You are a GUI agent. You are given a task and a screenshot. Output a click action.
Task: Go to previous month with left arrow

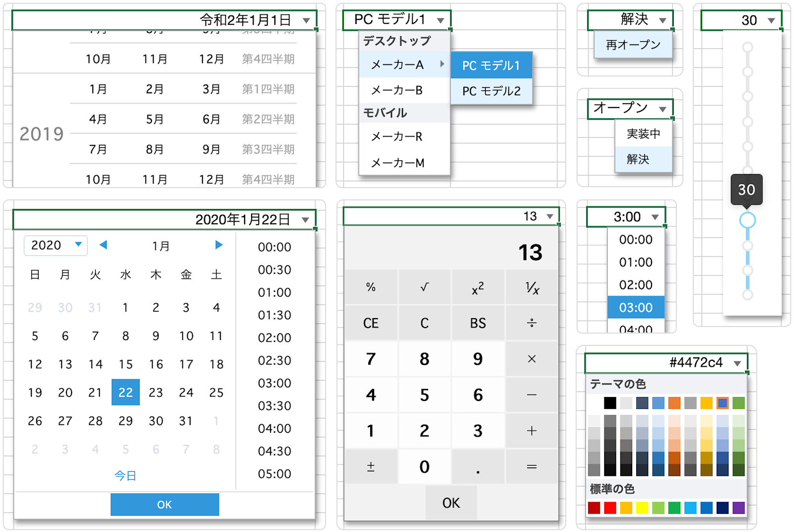coord(103,245)
